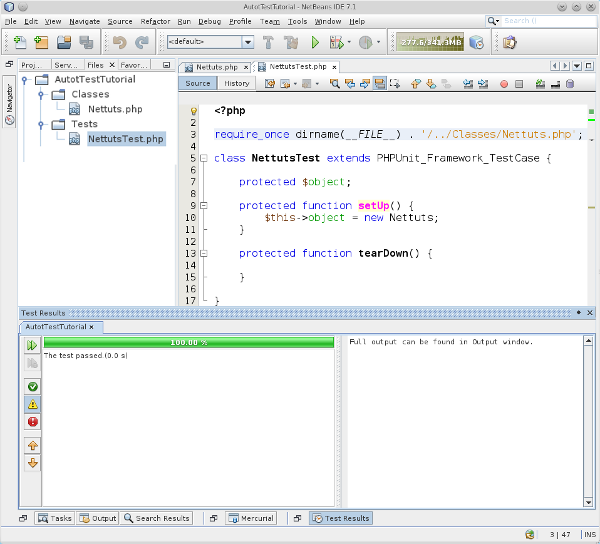This screenshot has width=600, height=544.
Task: Open the Tools menu
Action: tap(297, 21)
